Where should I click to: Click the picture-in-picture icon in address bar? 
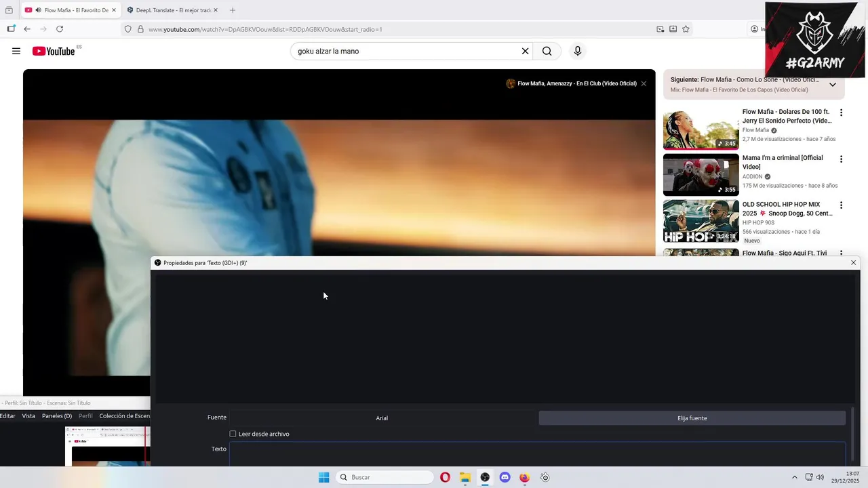click(660, 29)
